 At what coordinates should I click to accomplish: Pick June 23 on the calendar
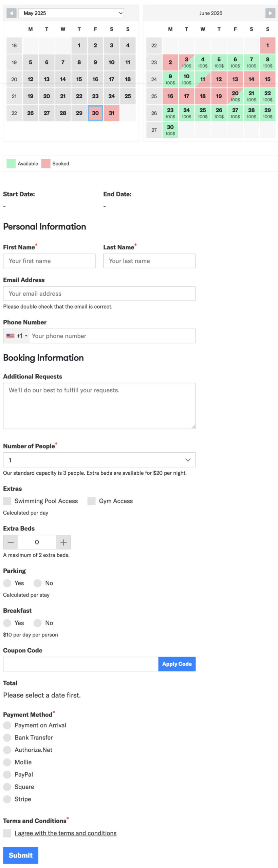[x=170, y=113]
